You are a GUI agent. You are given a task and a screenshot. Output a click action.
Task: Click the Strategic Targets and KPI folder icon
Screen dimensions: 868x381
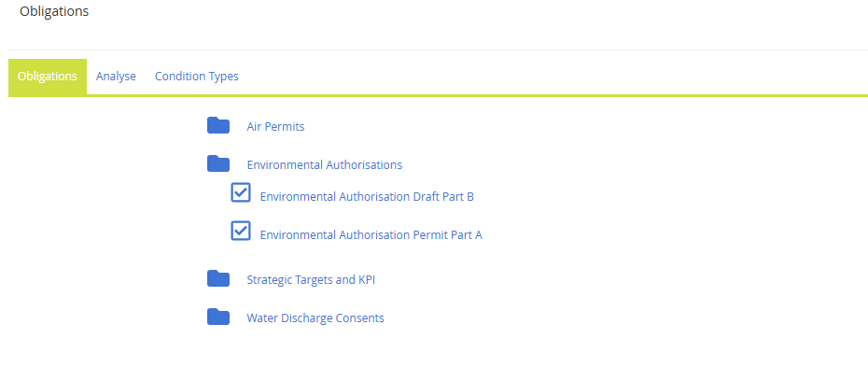pos(218,278)
